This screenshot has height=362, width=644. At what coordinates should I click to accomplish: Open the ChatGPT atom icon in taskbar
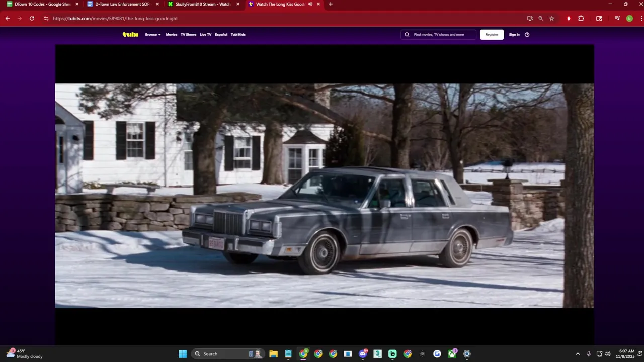click(422, 354)
